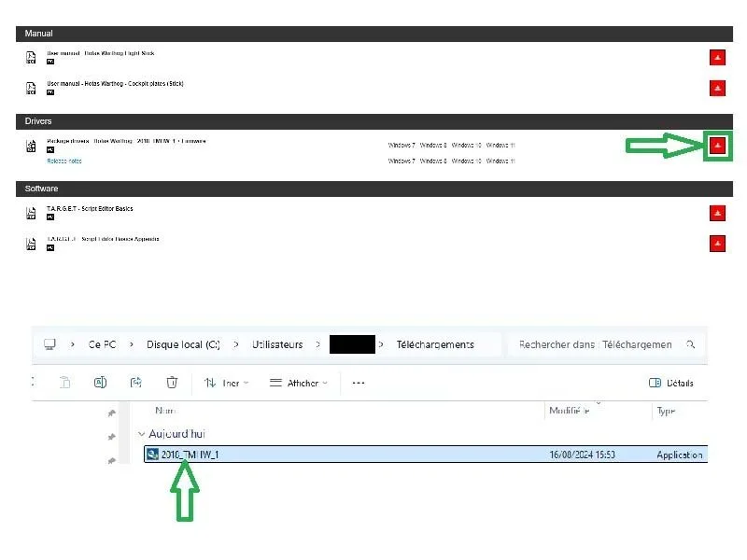747x560 pixels.
Task: Open the Trier sort dropdown
Action: click(226, 383)
